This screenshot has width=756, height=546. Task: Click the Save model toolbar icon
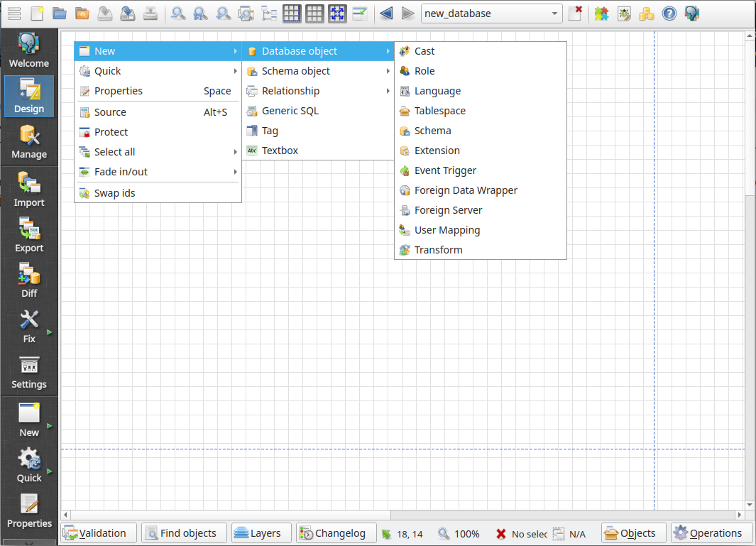(x=105, y=13)
